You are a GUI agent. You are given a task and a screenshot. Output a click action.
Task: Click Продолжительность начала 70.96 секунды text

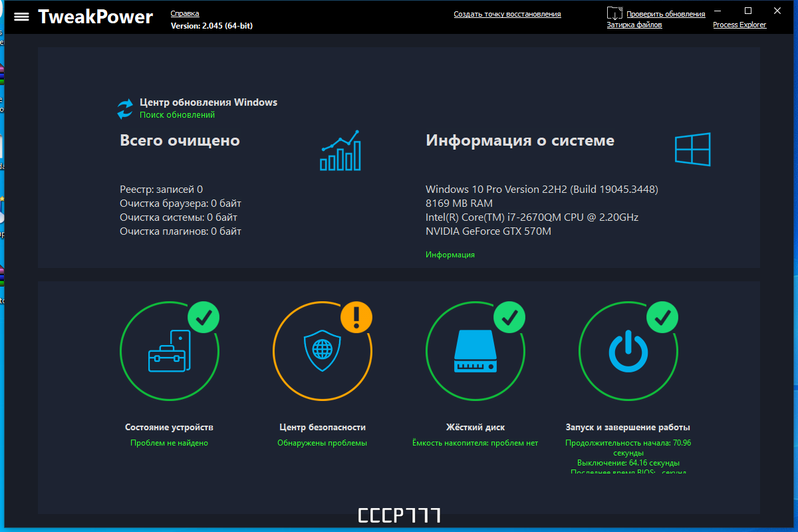point(628,448)
